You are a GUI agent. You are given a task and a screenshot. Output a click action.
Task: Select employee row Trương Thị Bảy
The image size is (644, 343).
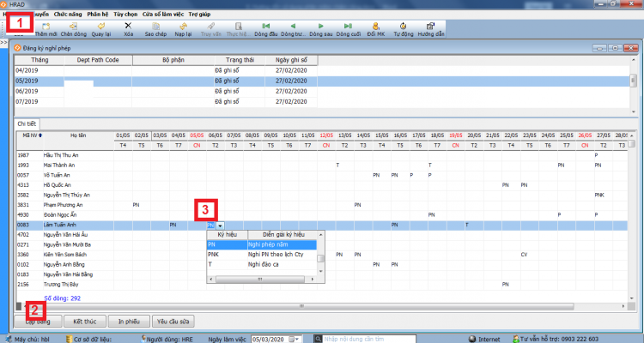click(x=322, y=285)
